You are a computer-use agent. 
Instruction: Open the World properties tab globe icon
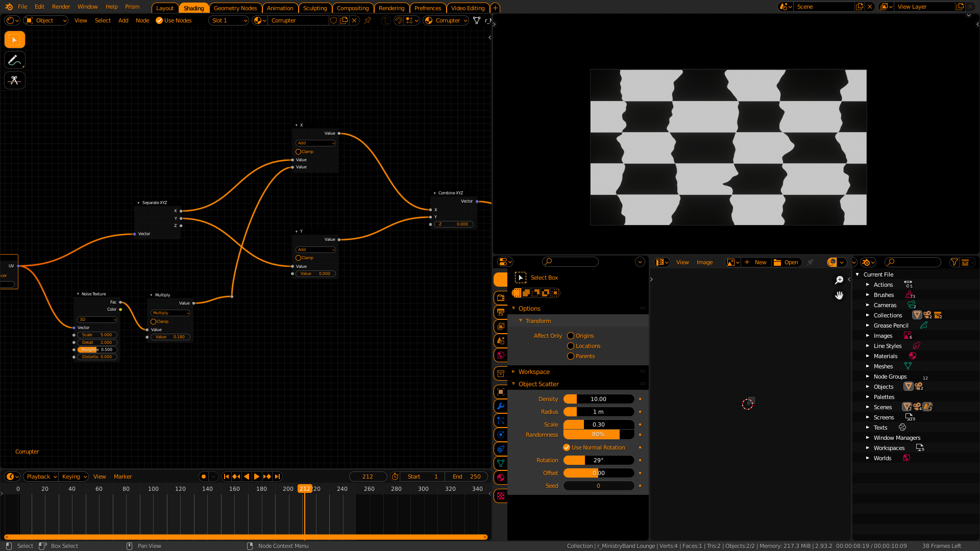[x=501, y=355]
